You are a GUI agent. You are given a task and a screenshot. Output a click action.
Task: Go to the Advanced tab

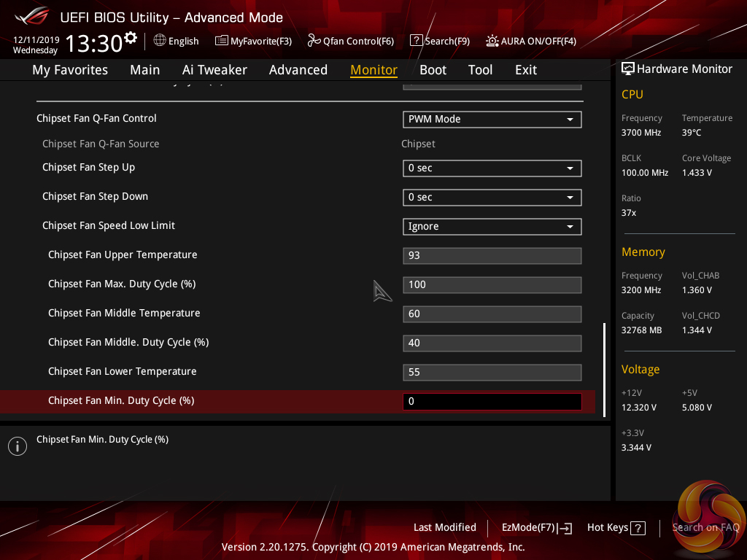click(298, 70)
